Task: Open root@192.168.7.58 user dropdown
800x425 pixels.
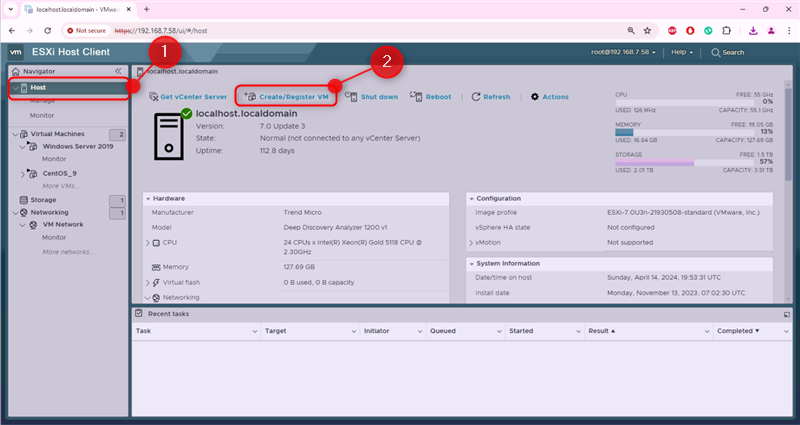Action: (x=623, y=52)
